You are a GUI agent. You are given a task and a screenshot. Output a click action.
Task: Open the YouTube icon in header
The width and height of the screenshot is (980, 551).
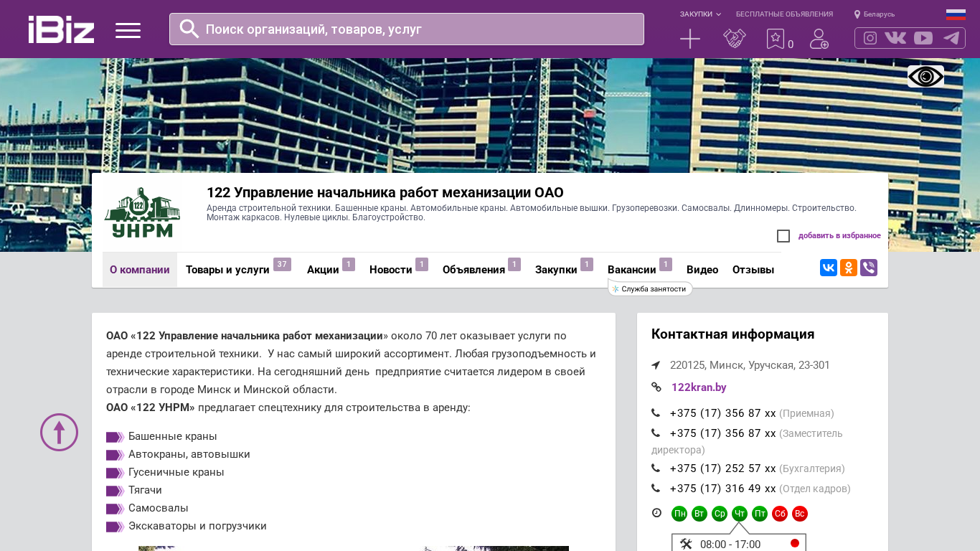[x=923, y=38]
